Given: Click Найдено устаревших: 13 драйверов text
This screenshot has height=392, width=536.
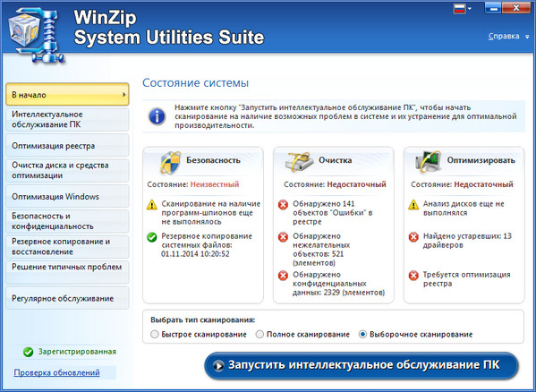Looking at the screenshot, I should click(467, 240).
